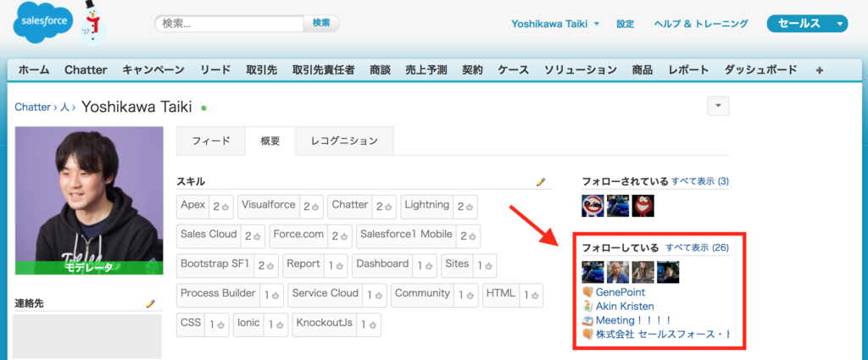The image size is (868, 360).
Task: Endorse the Chatter skill thumbs-up
Action: tap(387, 207)
